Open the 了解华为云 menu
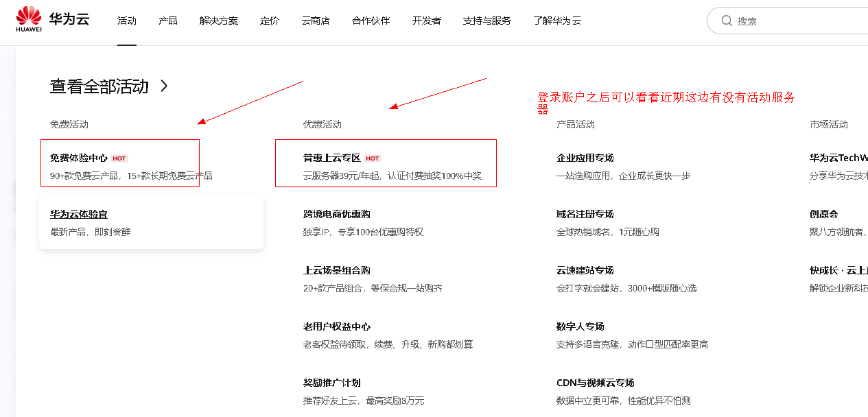 click(x=557, y=21)
